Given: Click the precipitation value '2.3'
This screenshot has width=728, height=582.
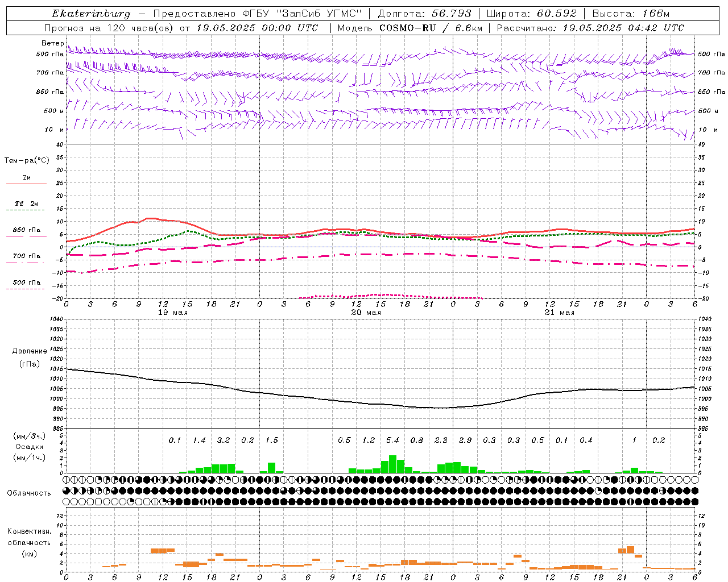Looking at the screenshot, I should (x=441, y=440).
